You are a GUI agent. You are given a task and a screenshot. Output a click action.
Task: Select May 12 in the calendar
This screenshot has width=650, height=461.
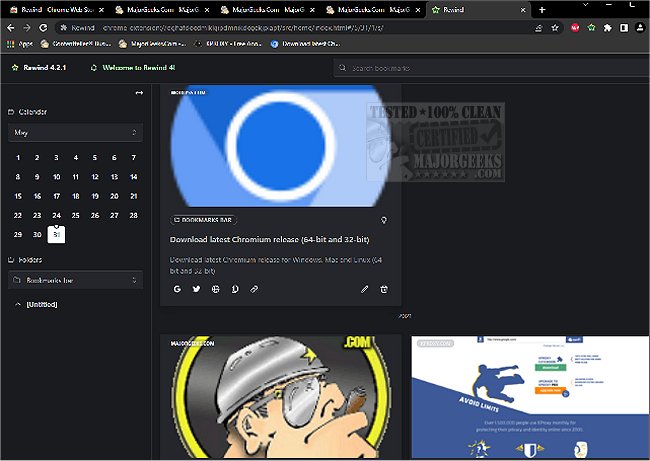(x=95, y=177)
